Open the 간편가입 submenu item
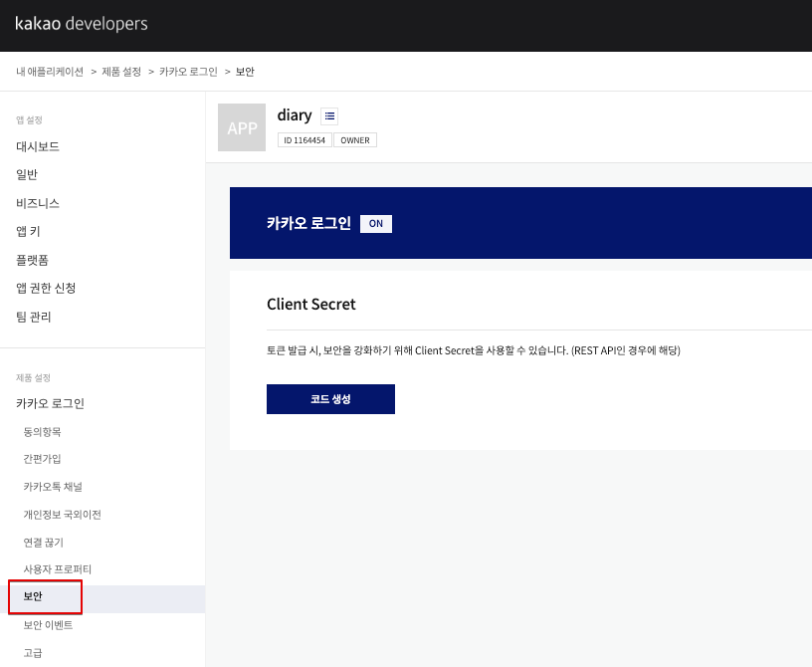Screen dimensions: 812x667 click(x=43, y=459)
